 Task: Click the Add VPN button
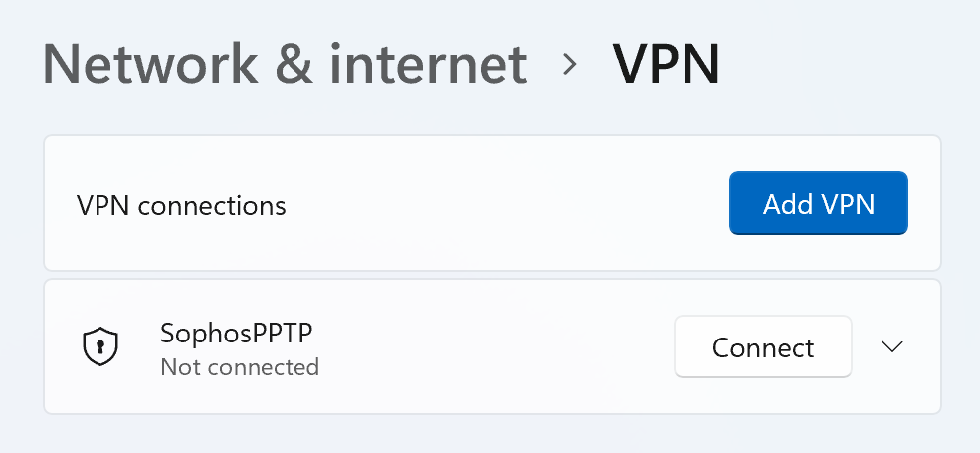click(818, 204)
